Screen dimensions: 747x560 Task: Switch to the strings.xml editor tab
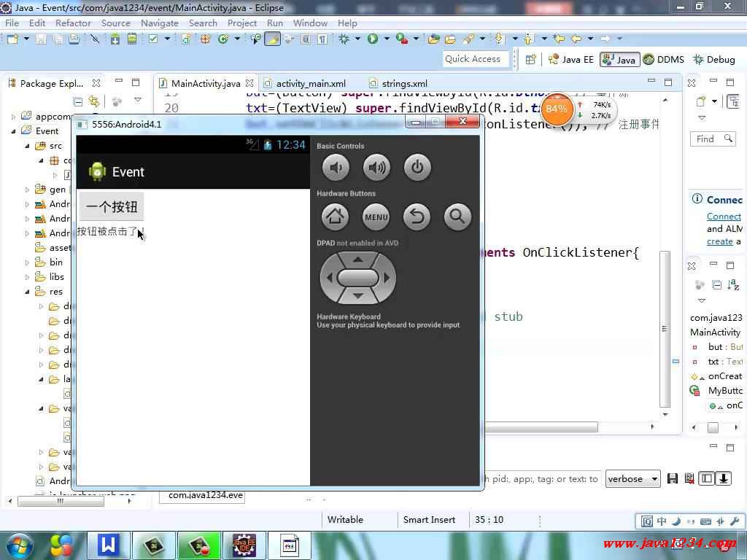(x=404, y=83)
